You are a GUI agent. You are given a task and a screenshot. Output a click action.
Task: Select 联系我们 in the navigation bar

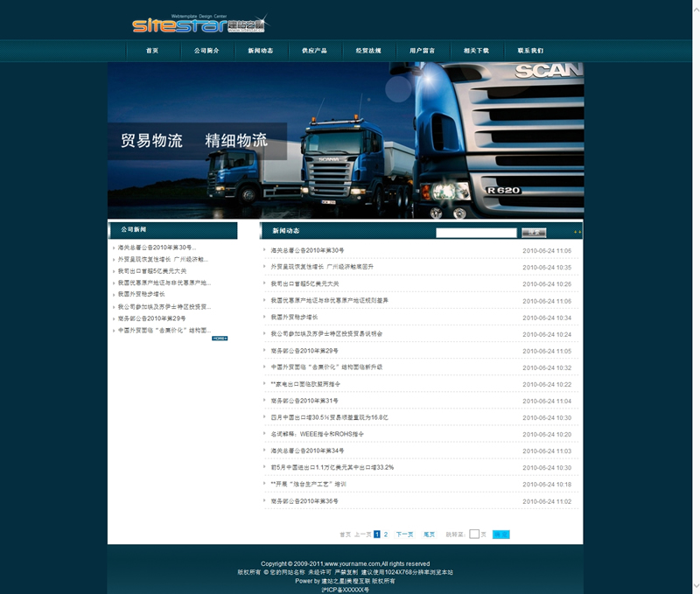click(530, 51)
